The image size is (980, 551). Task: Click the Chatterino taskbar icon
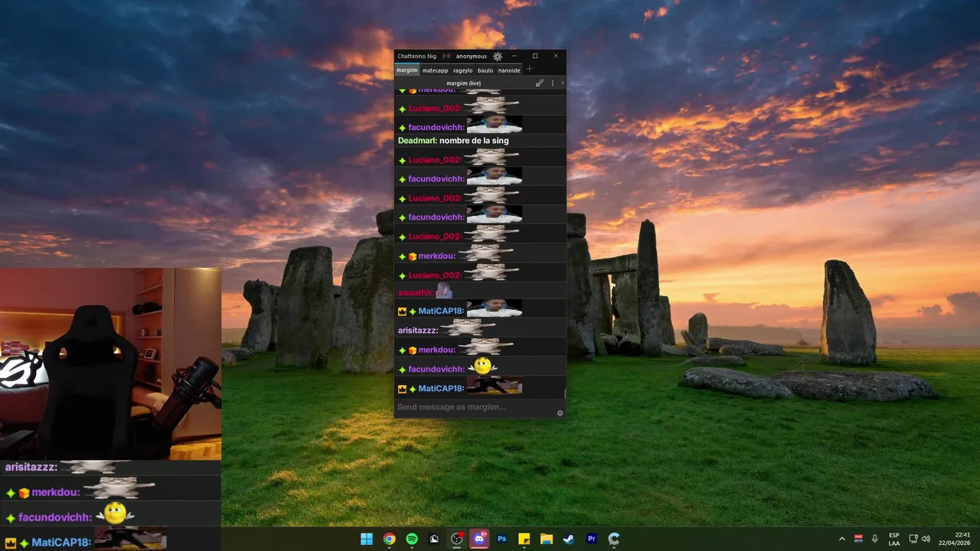click(614, 539)
